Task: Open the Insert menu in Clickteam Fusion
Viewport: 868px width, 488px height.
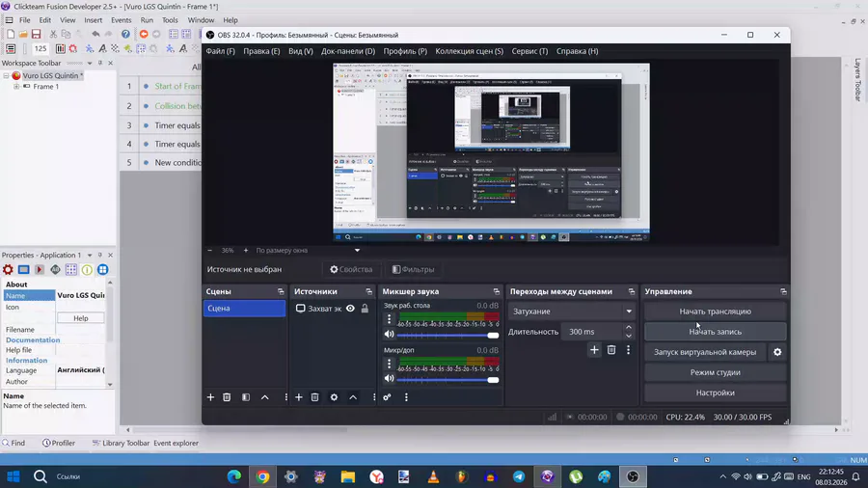Action: tap(93, 20)
